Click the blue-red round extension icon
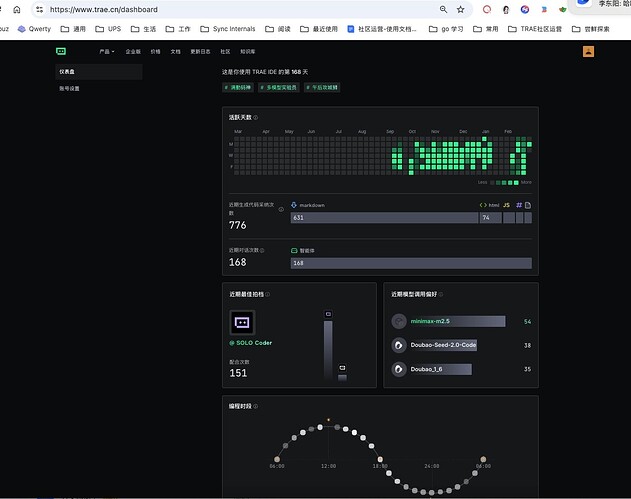Image resolution: width=631 pixels, height=499 pixels. coord(524,9)
